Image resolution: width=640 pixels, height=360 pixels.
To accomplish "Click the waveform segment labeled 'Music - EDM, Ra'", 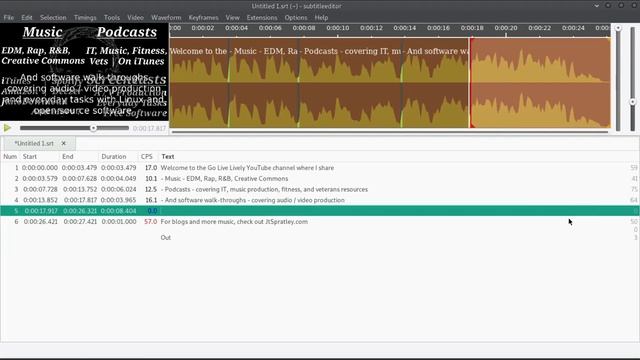I will 264,83.
